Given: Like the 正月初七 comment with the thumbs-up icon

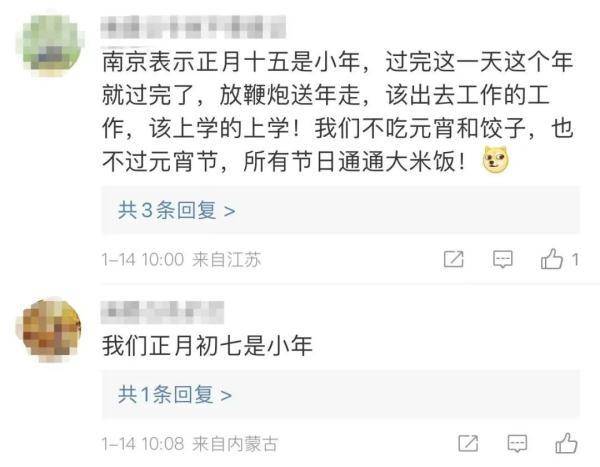Looking at the screenshot, I should point(566,442).
